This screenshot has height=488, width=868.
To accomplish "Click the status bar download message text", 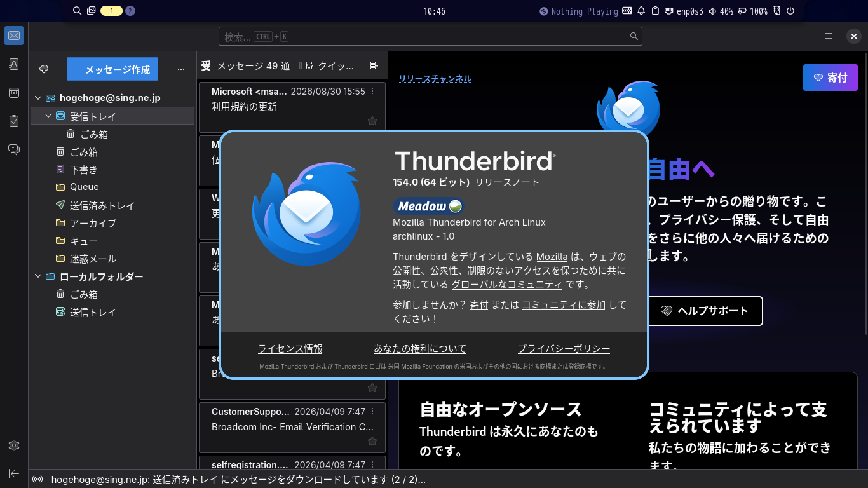I will tap(238, 479).
